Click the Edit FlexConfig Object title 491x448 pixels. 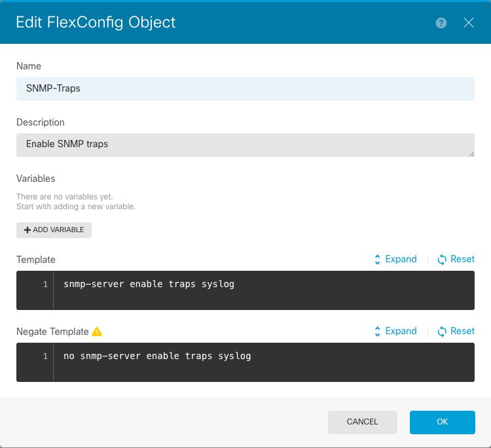tap(96, 22)
